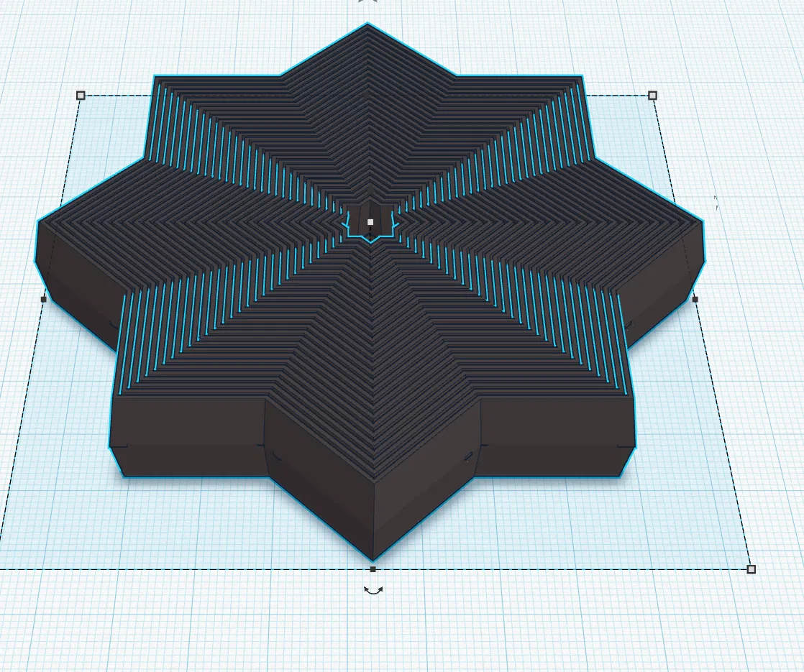The image size is (804, 672).
Task: Click the top-left corner resize handle
Action: (81, 96)
